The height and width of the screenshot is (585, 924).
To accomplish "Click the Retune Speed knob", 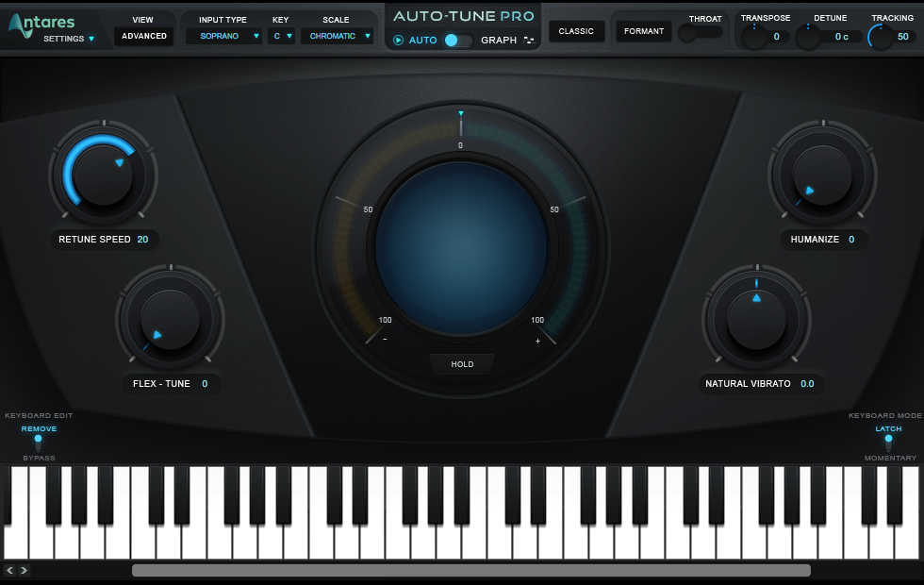I will point(103,174).
